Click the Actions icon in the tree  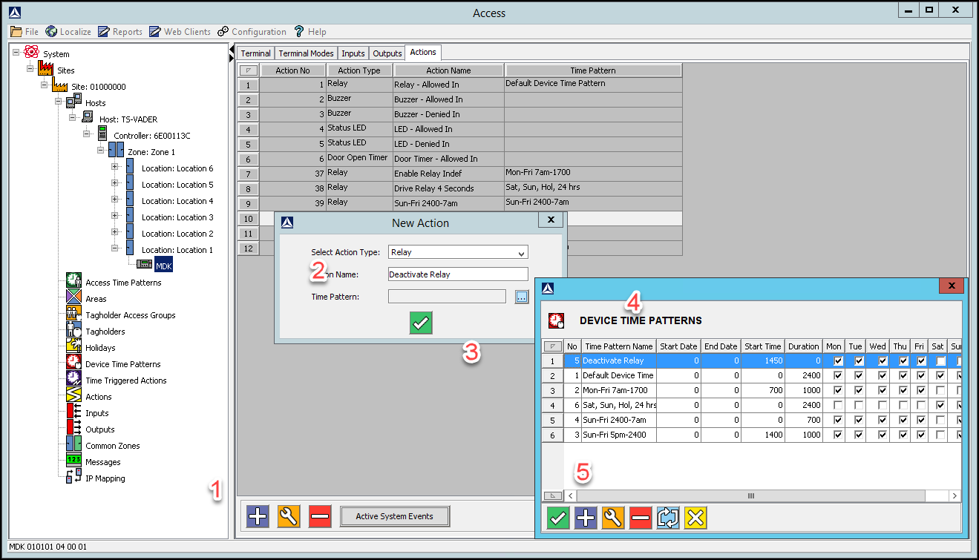click(73, 396)
